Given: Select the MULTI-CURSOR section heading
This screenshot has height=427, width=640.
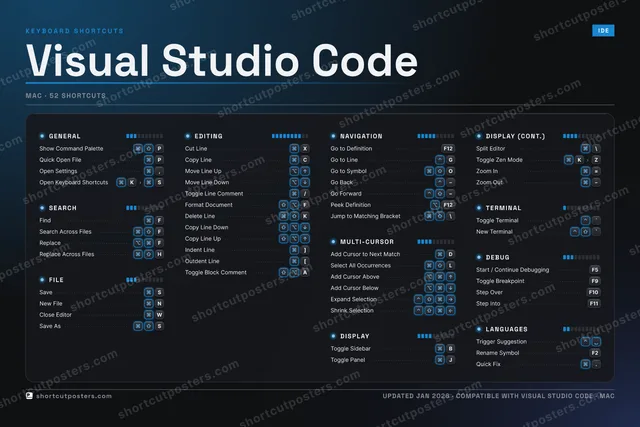Looking at the screenshot, I should click(367, 242).
